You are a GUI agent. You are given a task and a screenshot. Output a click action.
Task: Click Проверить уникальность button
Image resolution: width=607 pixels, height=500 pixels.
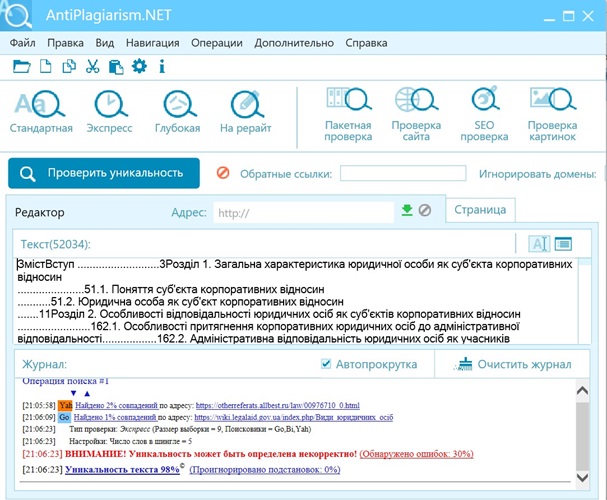[104, 173]
